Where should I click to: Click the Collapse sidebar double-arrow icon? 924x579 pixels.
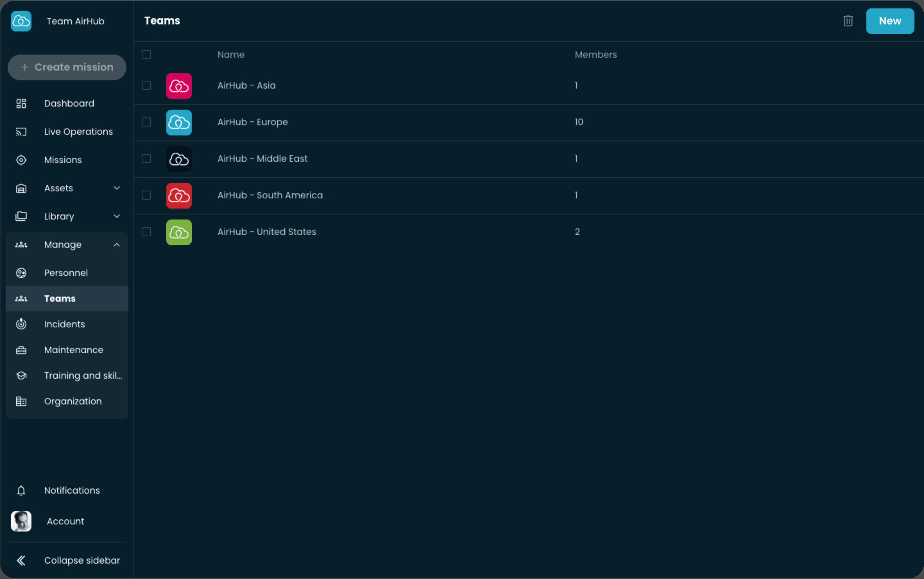coord(21,560)
